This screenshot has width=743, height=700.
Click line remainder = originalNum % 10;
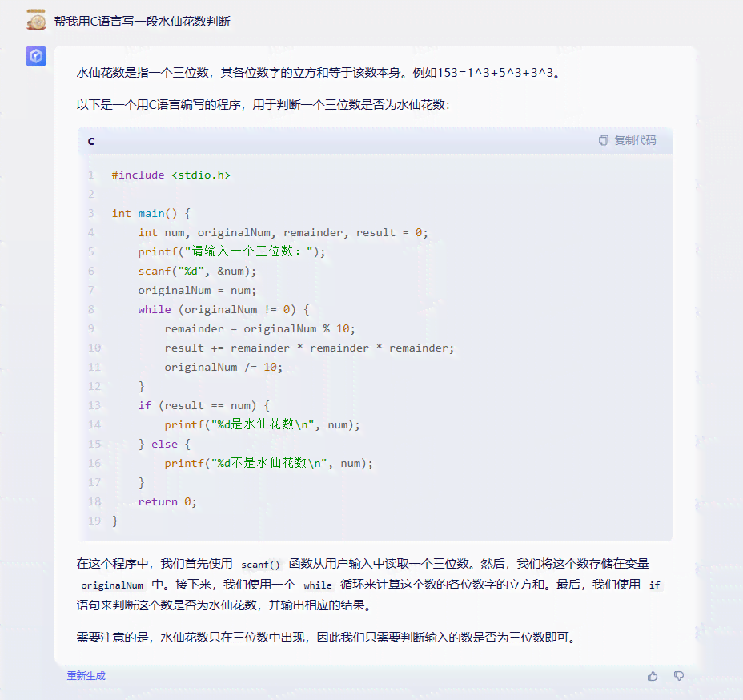pos(259,329)
